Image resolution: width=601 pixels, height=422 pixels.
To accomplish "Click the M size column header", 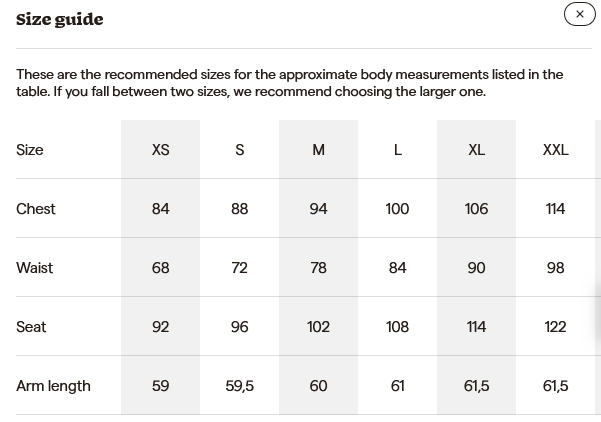I will click(318, 150).
